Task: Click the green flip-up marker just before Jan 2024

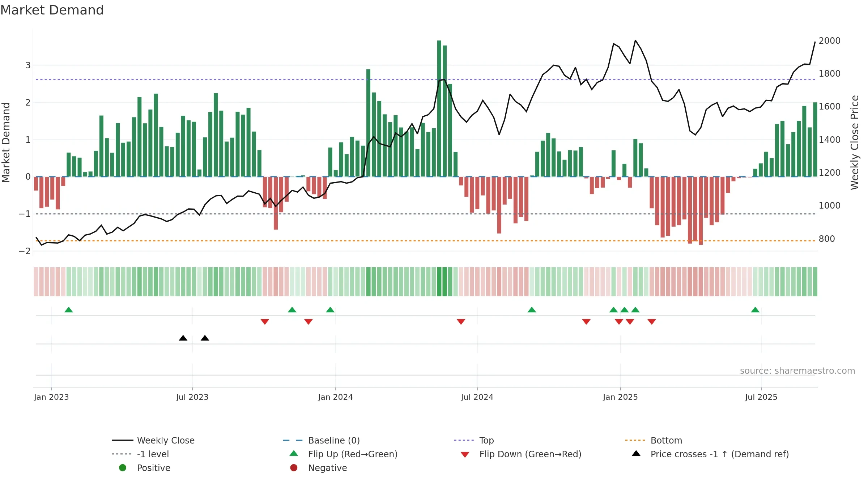Action: coord(330,310)
